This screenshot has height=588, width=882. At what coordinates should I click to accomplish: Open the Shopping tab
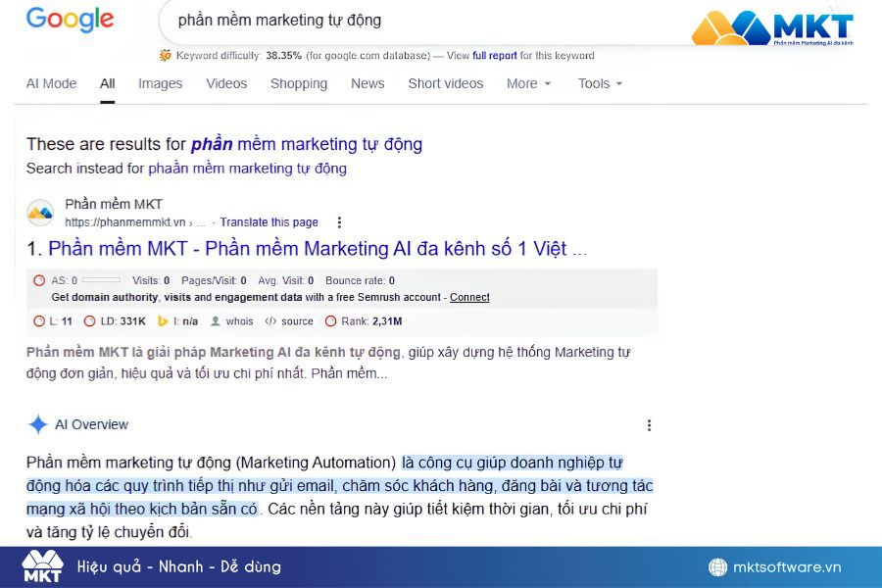[x=299, y=83]
